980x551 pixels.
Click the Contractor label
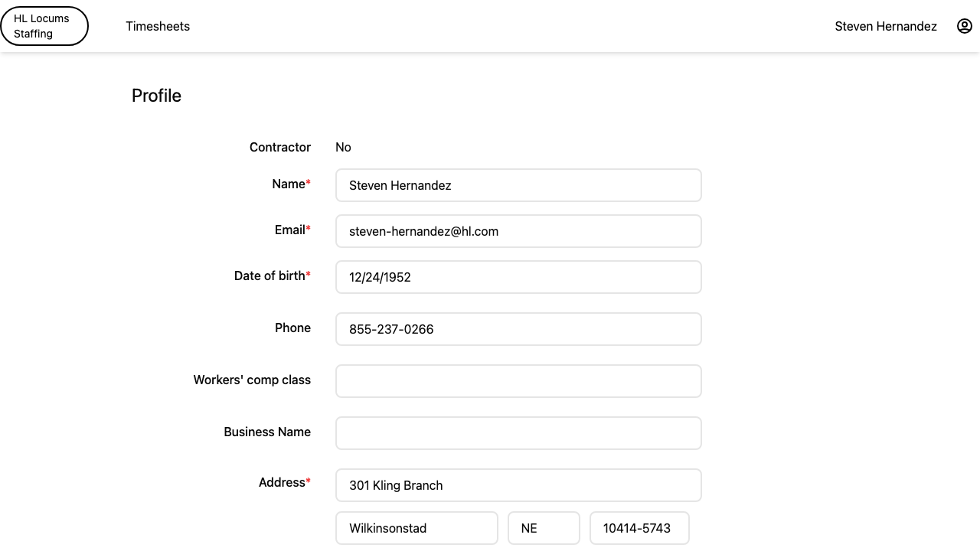[280, 147]
